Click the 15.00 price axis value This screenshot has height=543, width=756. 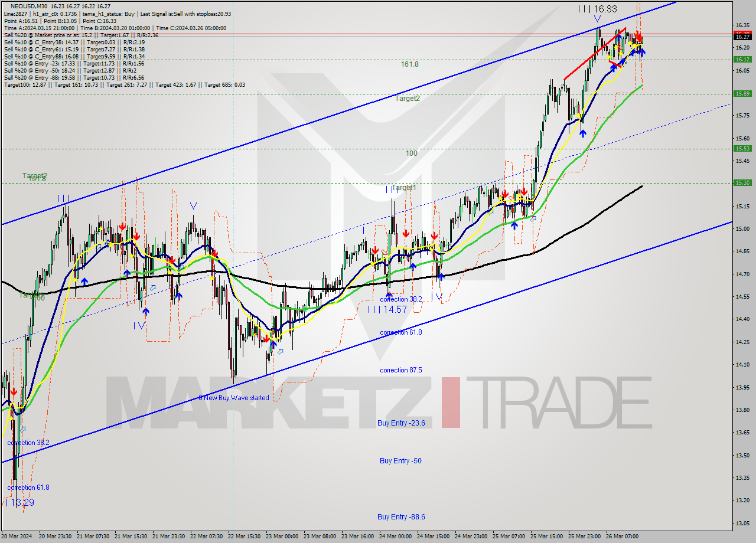(x=742, y=228)
